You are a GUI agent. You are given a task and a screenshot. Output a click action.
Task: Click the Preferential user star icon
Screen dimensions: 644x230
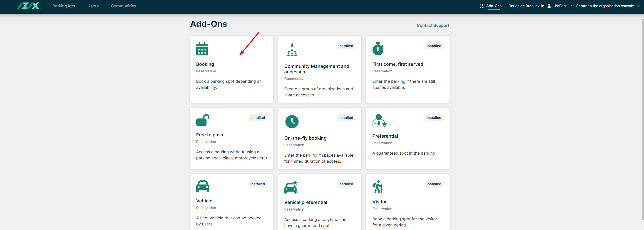click(x=379, y=121)
